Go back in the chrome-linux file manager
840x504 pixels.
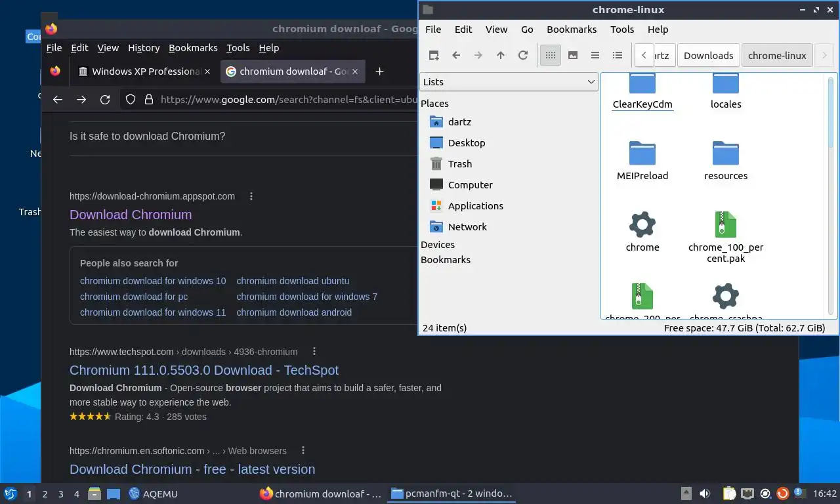pos(456,55)
